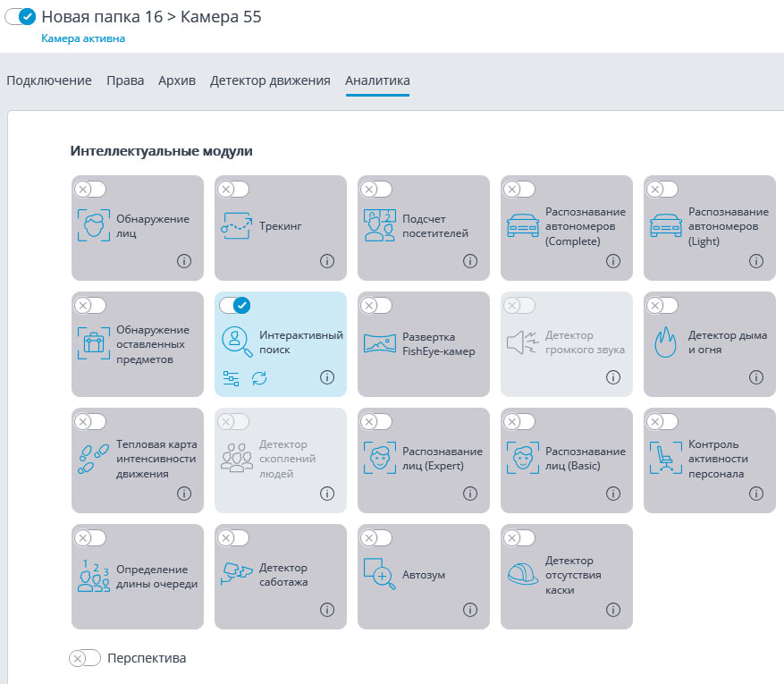Click info icon on Трекинг tile
Image resolution: width=784 pixels, height=684 pixels.
click(x=326, y=261)
